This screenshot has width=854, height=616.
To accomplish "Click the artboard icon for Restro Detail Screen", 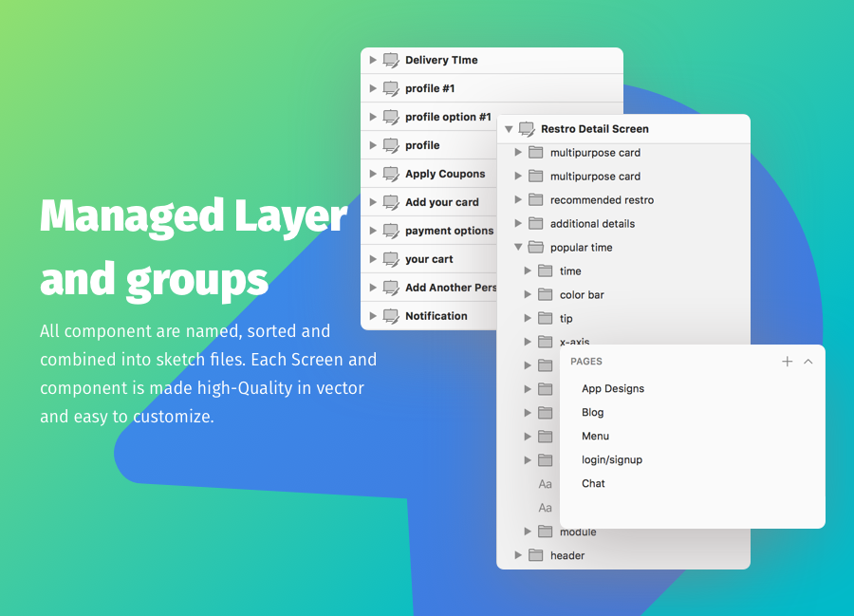I will pyautogui.click(x=527, y=129).
